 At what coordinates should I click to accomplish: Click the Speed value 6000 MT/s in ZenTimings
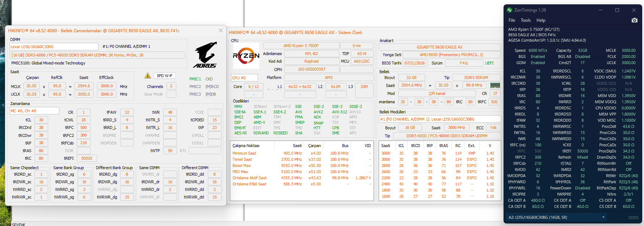coord(538,50)
